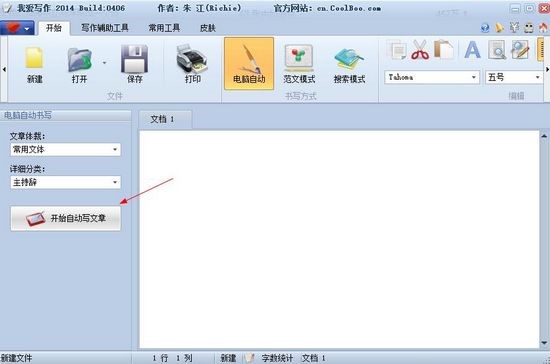Open font settings via the letter A icon
Viewport: 550px width, 364px height.
click(x=472, y=50)
